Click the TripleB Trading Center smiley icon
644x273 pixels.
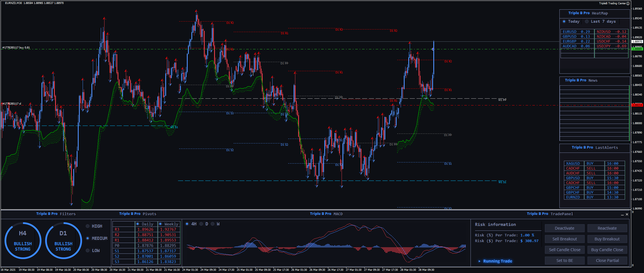pos(628,3)
